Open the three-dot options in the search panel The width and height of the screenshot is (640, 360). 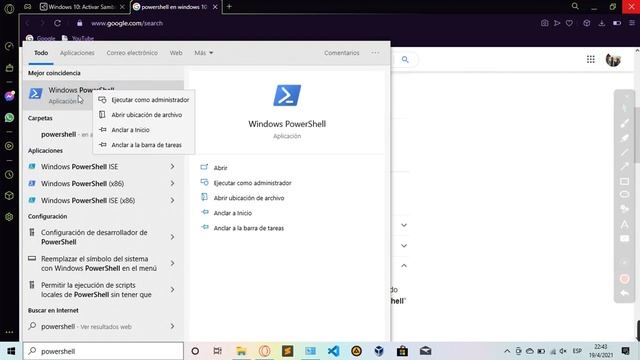pos(375,53)
